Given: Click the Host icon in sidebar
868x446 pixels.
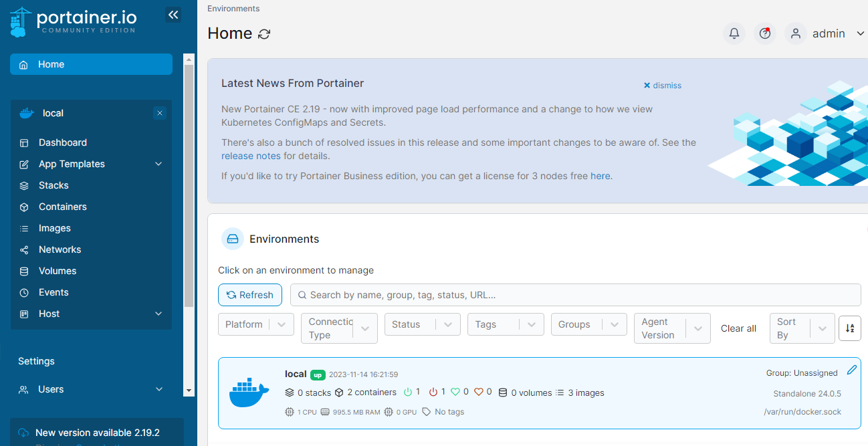Looking at the screenshot, I should pos(24,314).
